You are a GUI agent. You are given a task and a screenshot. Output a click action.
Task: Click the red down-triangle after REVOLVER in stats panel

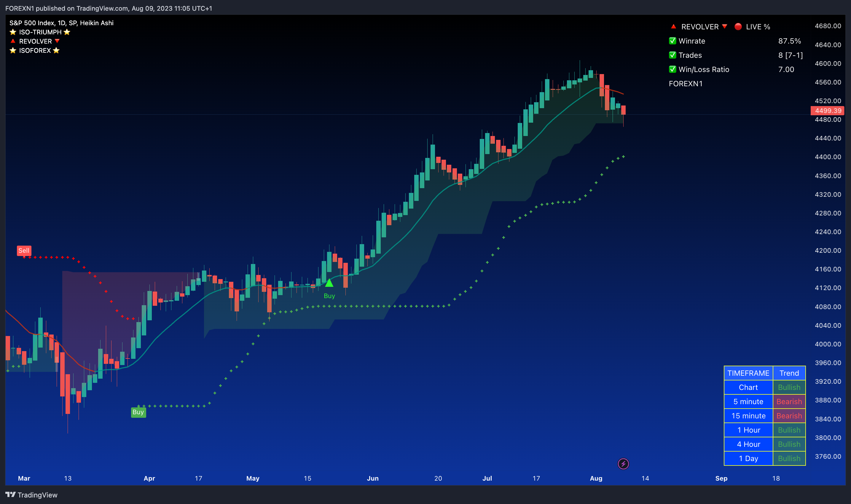(x=725, y=26)
